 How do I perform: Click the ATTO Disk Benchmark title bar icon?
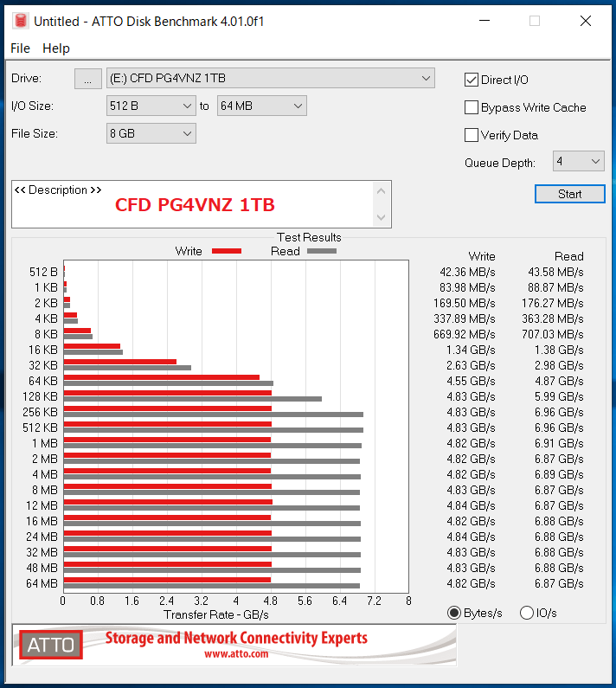(21, 21)
